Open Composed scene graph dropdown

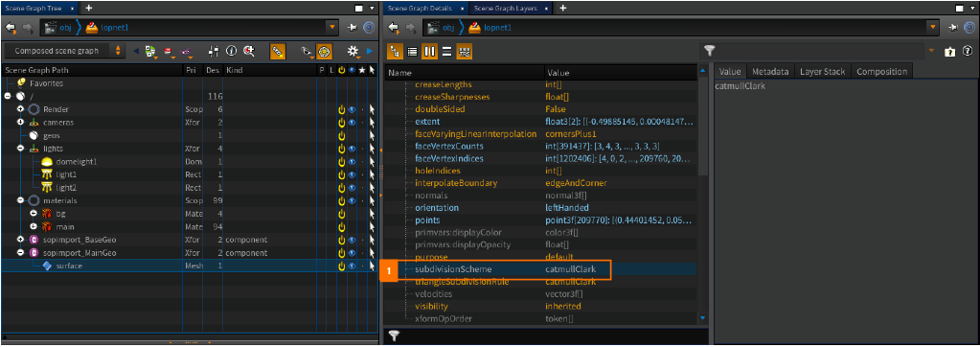coord(65,51)
